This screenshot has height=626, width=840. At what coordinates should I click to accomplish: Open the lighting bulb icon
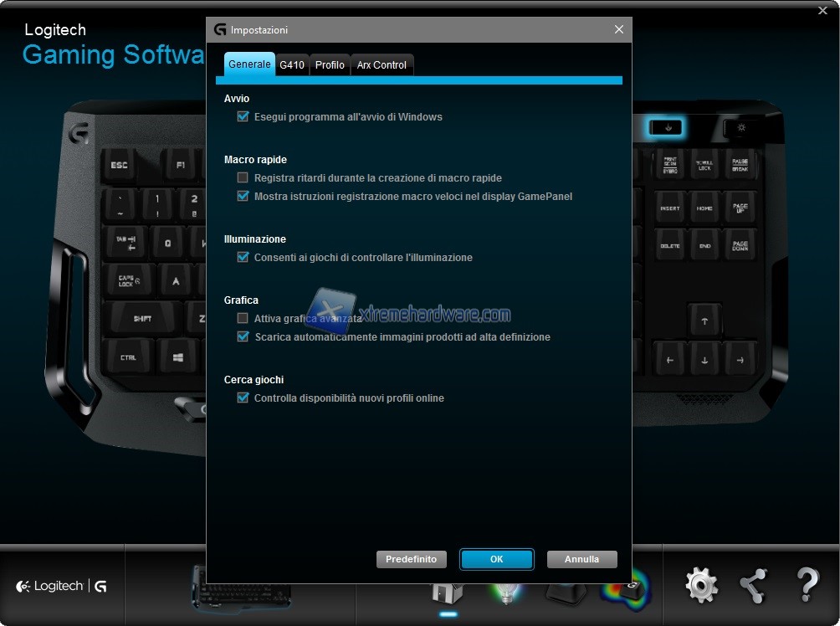tap(505, 591)
